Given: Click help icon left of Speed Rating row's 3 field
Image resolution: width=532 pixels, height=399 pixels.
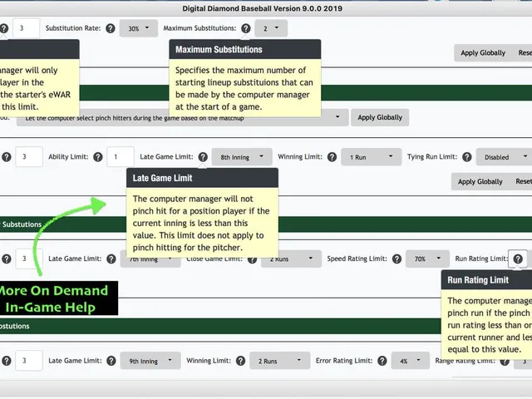Looking at the screenshot, I should (x=7, y=259).
